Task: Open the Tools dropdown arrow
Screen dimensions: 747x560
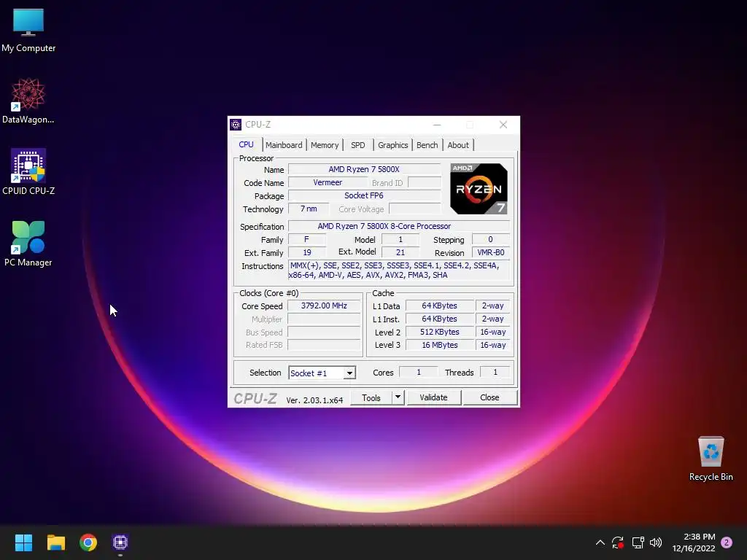Action: click(398, 397)
